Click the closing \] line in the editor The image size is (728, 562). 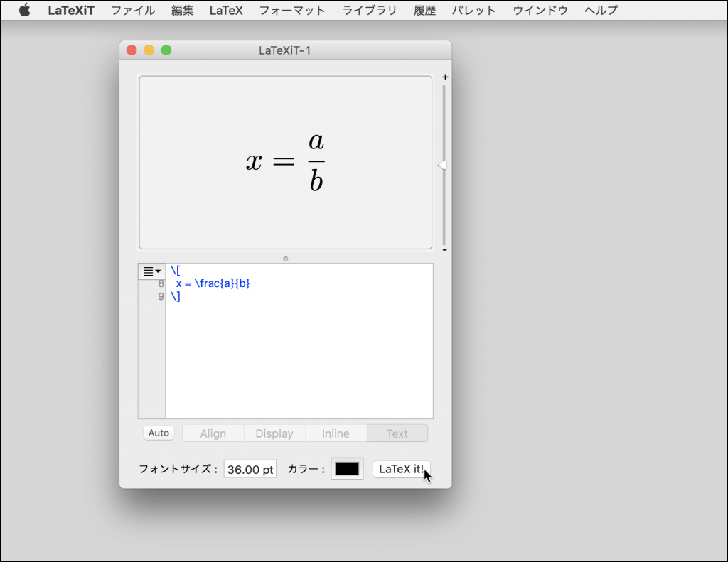[176, 296]
